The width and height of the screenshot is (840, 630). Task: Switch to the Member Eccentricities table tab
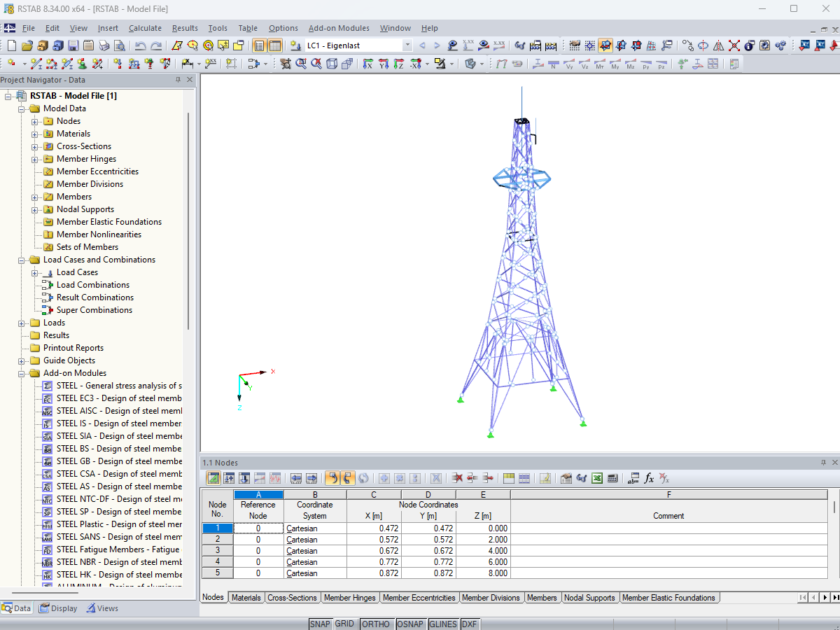click(x=419, y=598)
